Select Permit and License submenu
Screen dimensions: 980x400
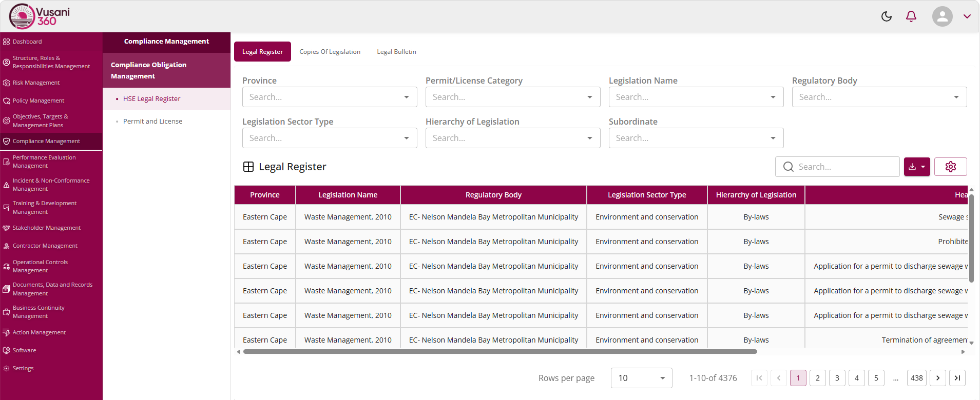tap(167, 122)
